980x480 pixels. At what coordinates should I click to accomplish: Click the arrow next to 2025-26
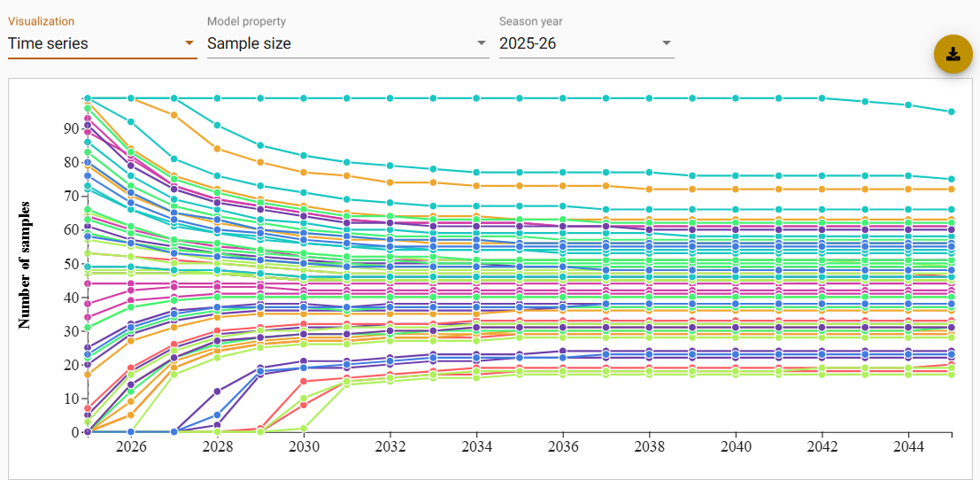[x=666, y=43]
